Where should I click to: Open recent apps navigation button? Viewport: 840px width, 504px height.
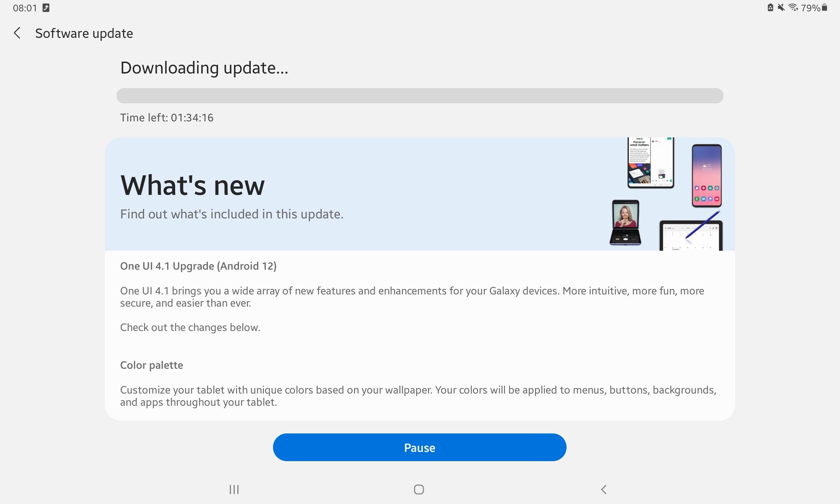[234, 489]
